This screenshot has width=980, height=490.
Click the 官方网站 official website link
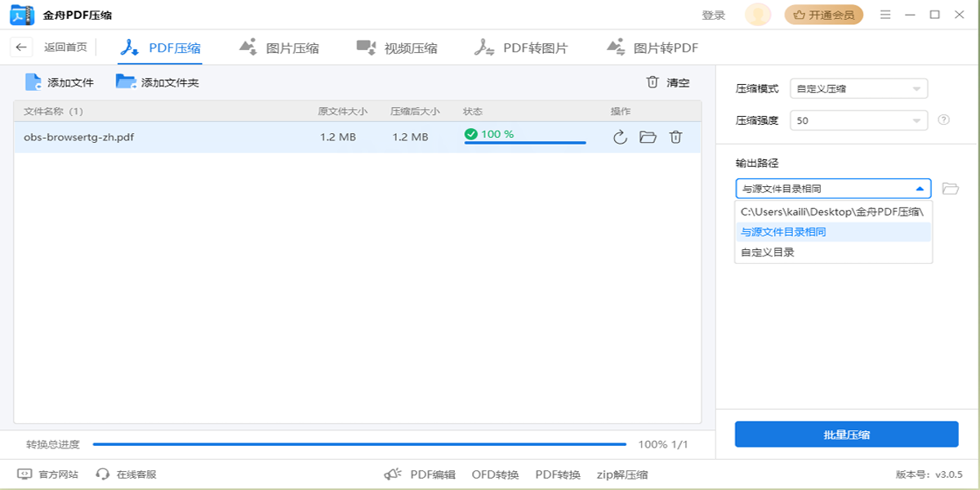pos(48,474)
